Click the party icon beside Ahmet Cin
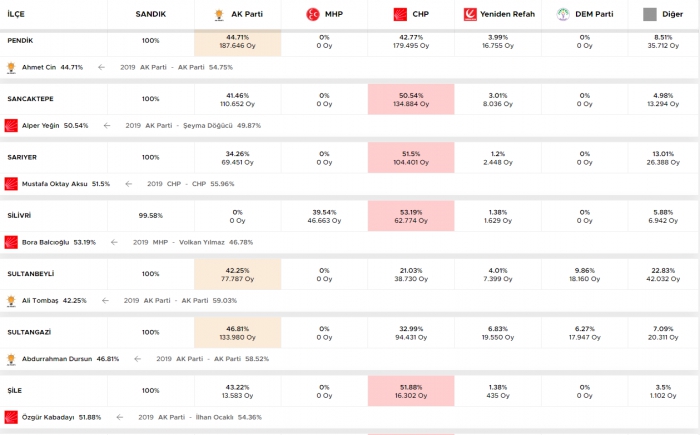Screen dimensions: 700x435 click(11, 68)
